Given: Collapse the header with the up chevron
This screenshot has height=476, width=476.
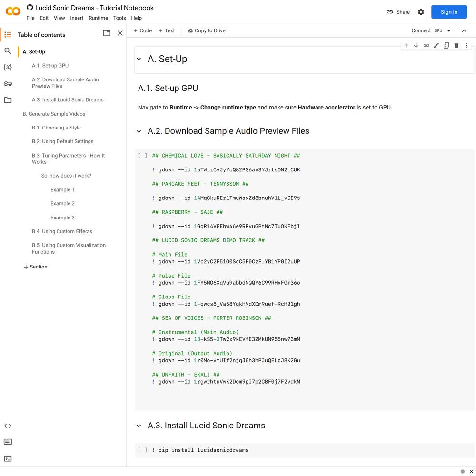Looking at the screenshot, I should (464, 30).
